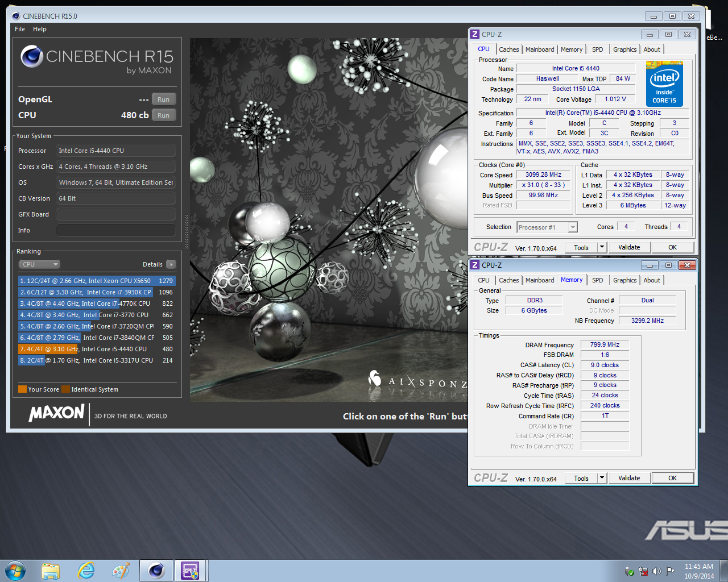Image resolution: width=728 pixels, height=582 pixels.
Task: Click the network tray icon
Action: click(x=643, y=571)
